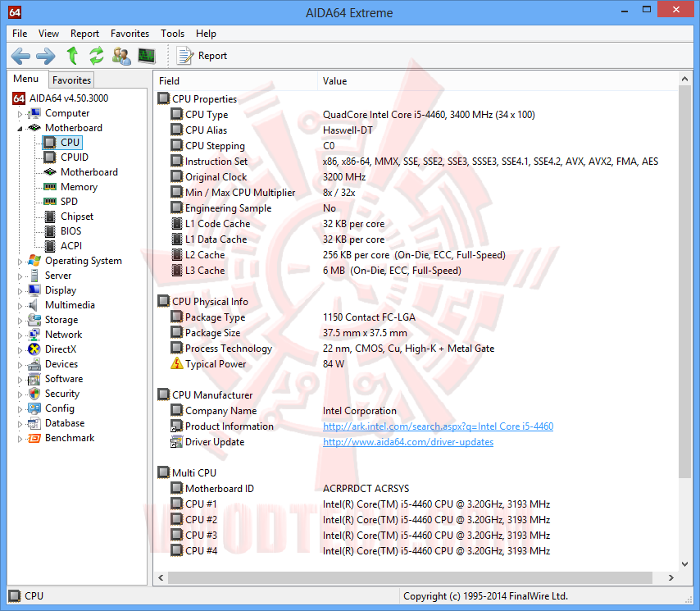Expand the Network tree node
Screen dimensions: 700x611
(20, 335)
